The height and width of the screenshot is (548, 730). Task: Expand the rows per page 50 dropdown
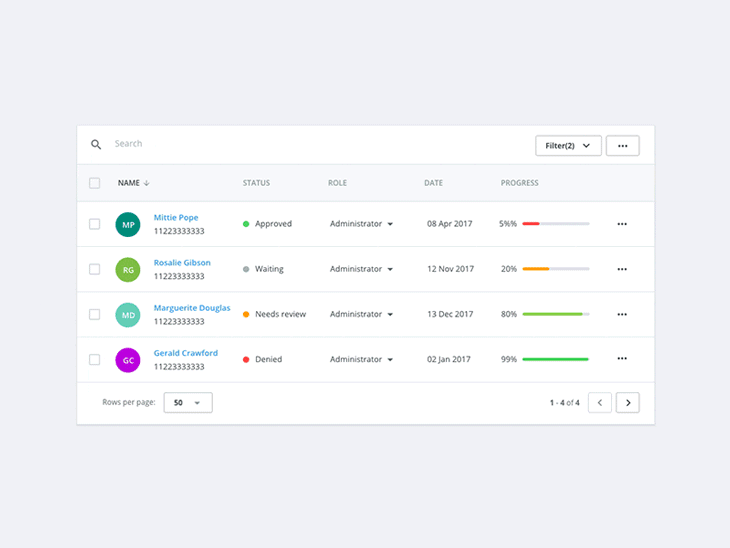click(x=188, y=403)
